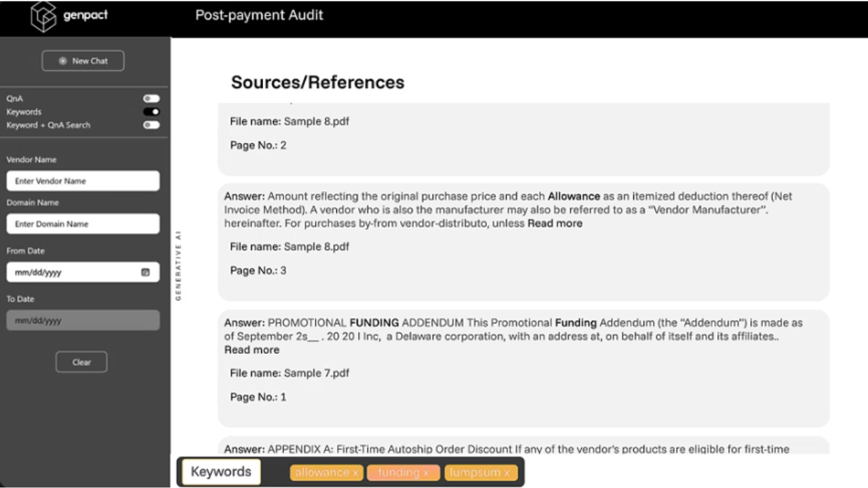Click the vertical Generative AI label
Screen dimensions: 868x488
(x=178, y=266)
